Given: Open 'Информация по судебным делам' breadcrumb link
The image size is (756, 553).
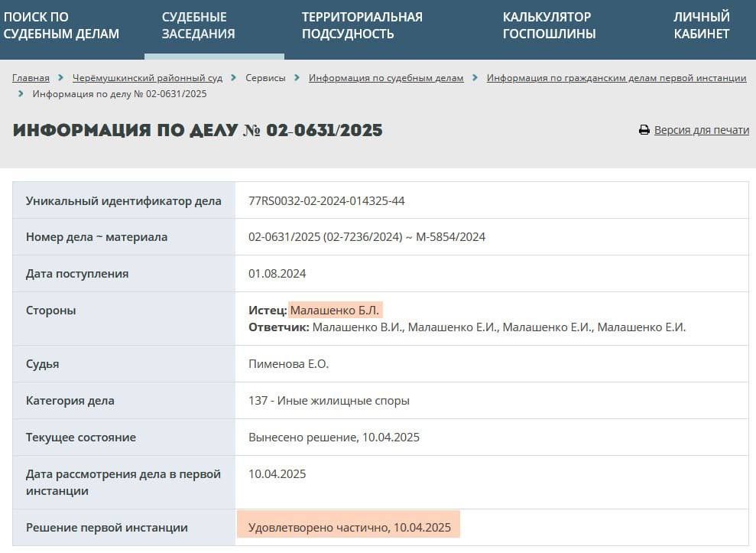Looking at the screenshot, I should pyautogui.click(x=386, y=78).
